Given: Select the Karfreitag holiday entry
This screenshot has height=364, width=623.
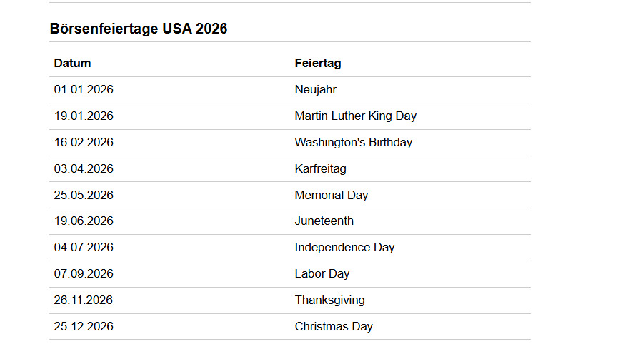Looking at the screenshot, I should [x=320, y=168].
